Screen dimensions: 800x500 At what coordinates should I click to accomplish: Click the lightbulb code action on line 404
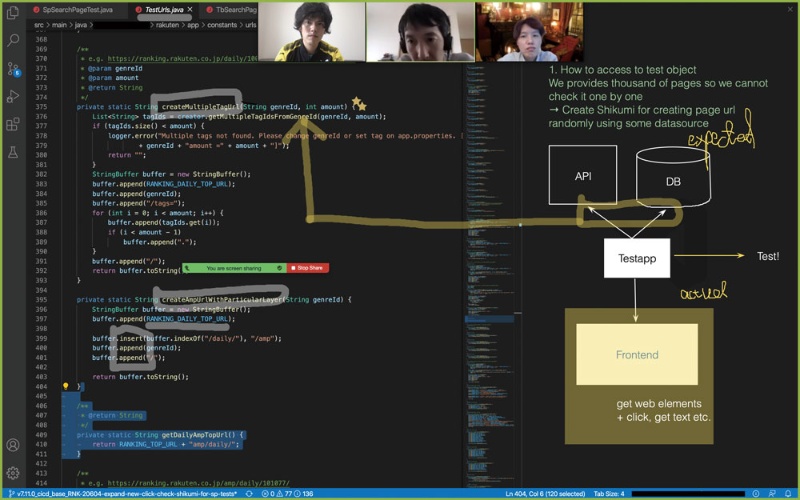tap(66, 386)
